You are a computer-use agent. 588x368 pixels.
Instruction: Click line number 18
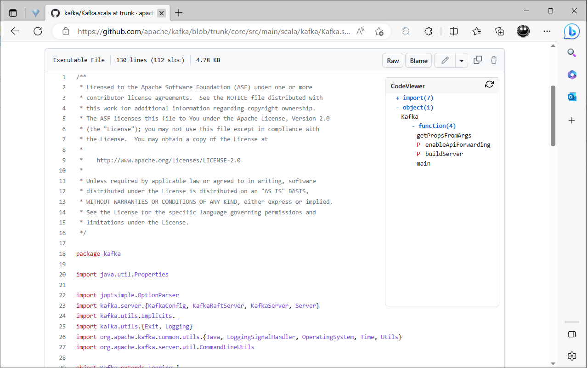tap(62, 254)
